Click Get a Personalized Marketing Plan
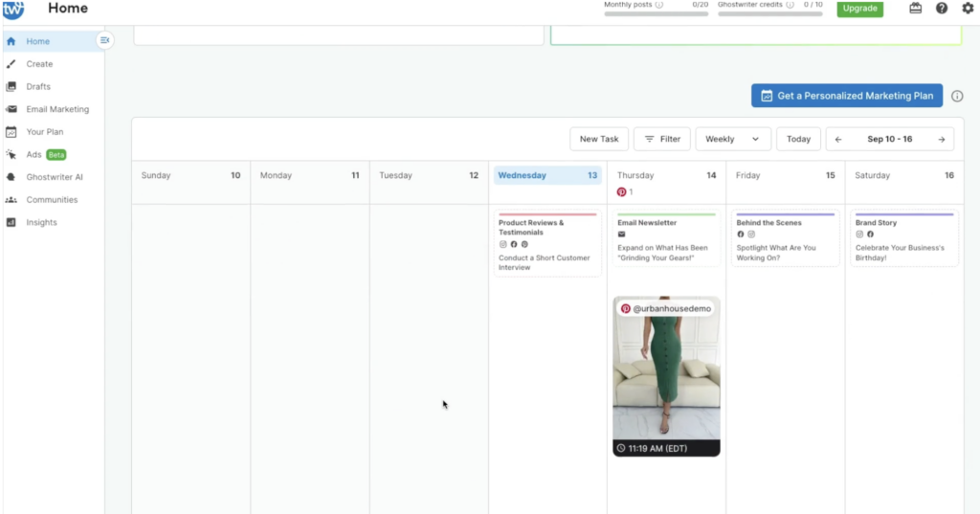This screenshot has width=980, height=514. pos(847,96)
